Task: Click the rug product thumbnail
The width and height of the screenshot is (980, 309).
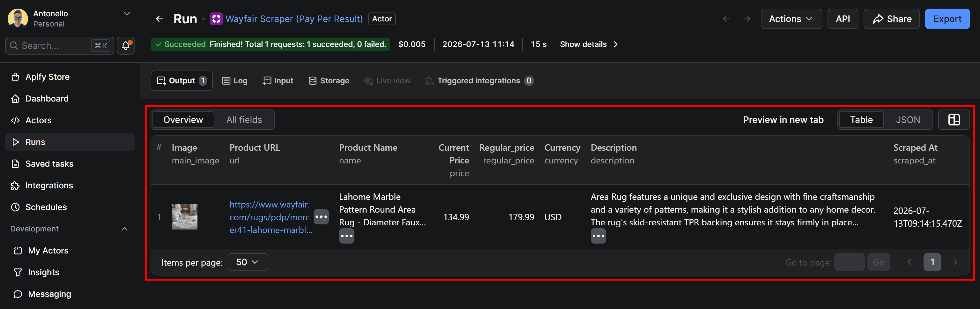Action: [184, 217]
